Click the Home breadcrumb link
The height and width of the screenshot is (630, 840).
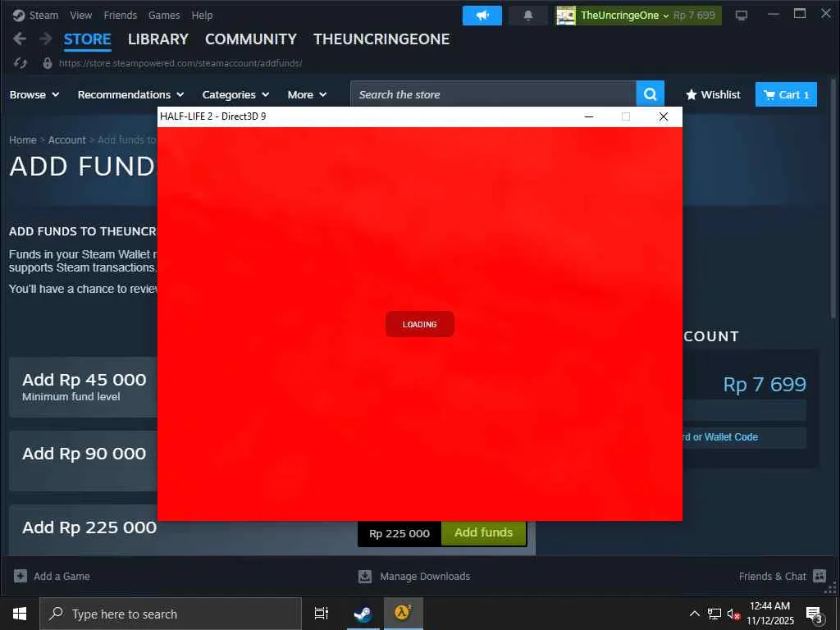point(22,139)
